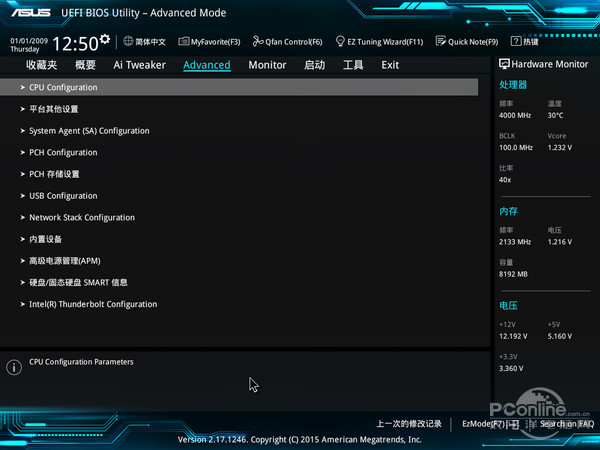
Task: Click the info circle icon
Action: pyautogui.click(x=14, y=367)
